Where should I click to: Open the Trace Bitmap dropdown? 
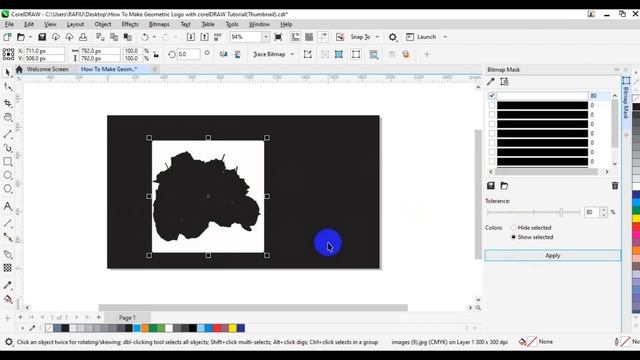[x=292, y=54]
